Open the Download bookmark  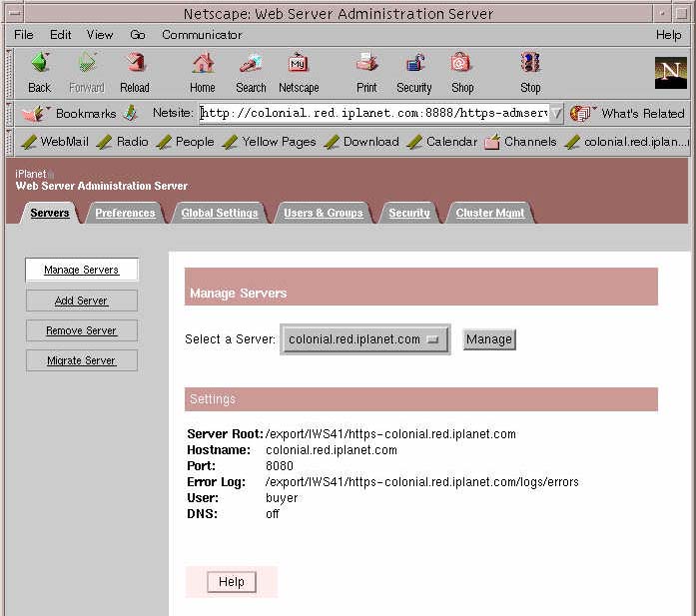click(361, 142)
